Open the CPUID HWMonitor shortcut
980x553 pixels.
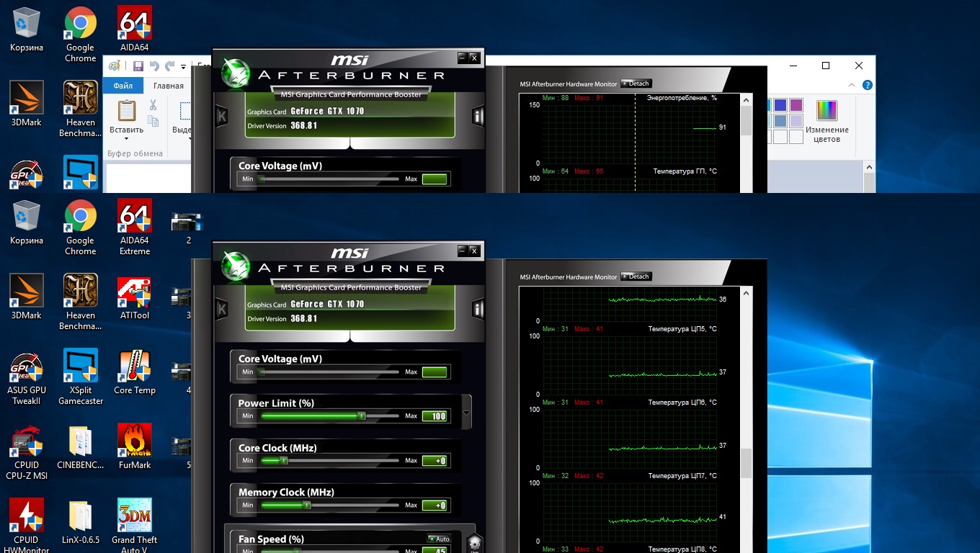[x=27, y=526]
